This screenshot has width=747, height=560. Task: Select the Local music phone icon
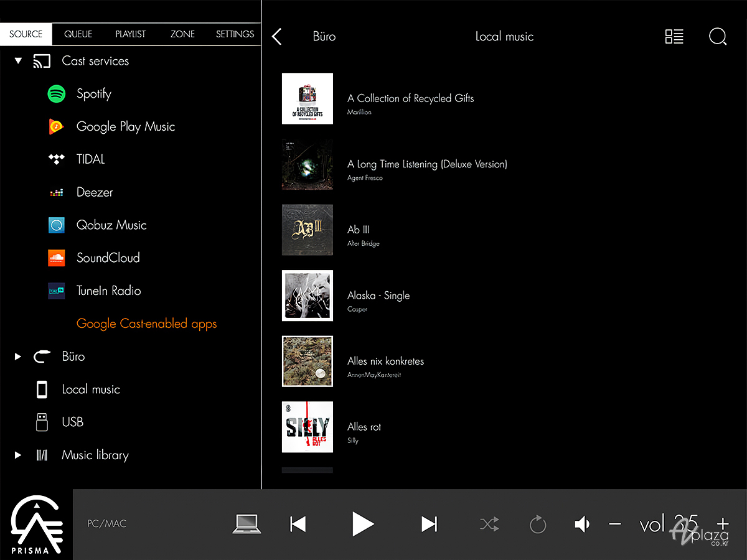(x=42, y=390)
